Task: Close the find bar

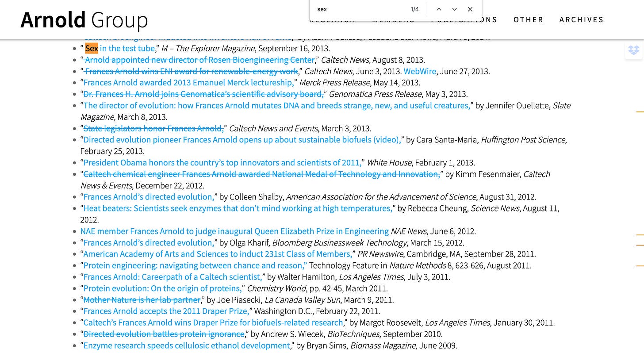Action: (x=470, y=9)
